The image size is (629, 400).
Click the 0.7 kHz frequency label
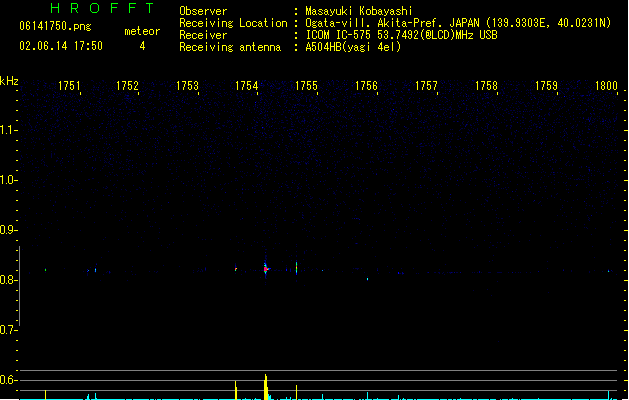8,330
